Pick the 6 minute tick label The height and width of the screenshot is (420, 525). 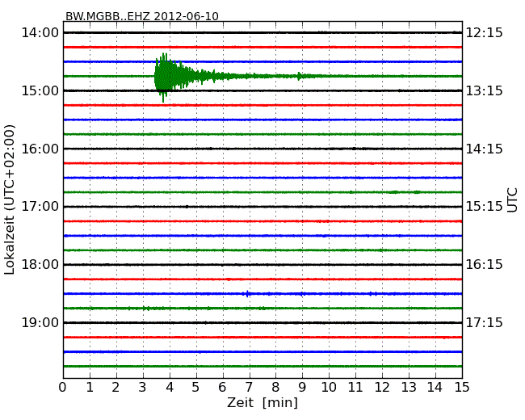click(x=222, y=388)
